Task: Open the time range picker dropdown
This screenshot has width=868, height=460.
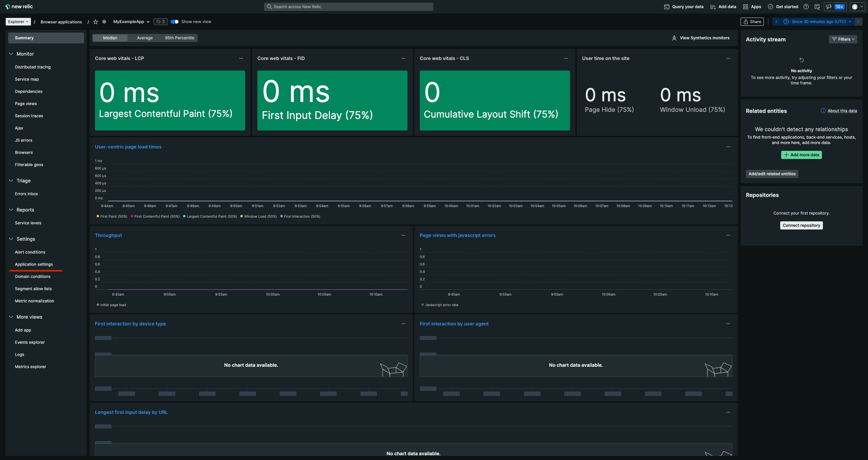Action: point(818,22)
